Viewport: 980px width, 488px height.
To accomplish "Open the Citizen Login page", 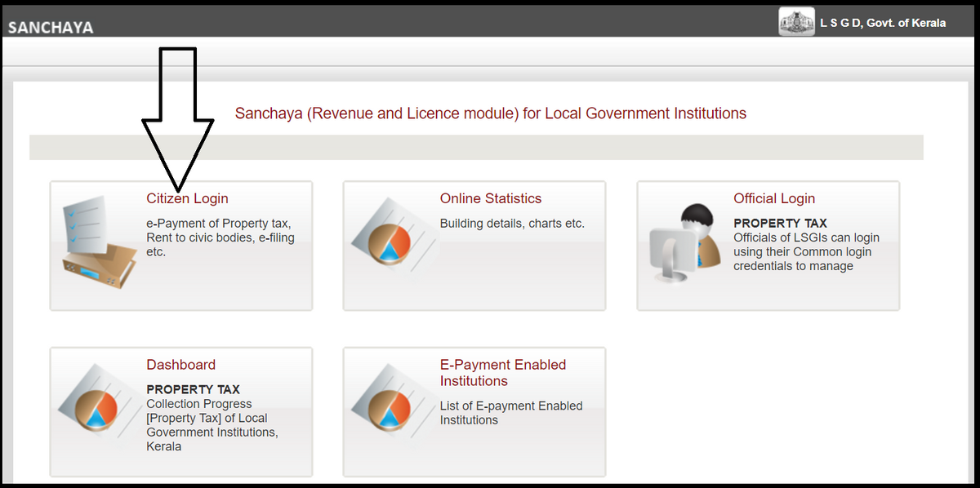I will pyautogui.click(x=187, y=197).
